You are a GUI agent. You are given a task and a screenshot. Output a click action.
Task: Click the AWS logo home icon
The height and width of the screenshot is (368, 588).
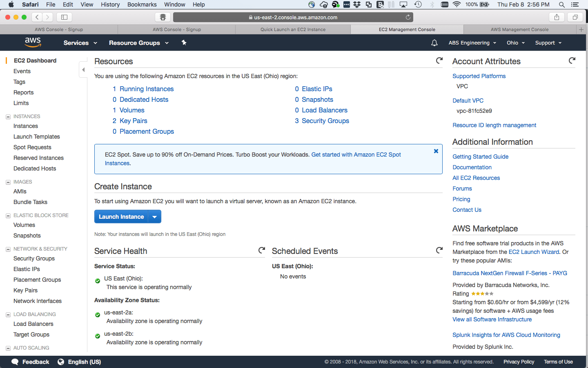point(33,42)
